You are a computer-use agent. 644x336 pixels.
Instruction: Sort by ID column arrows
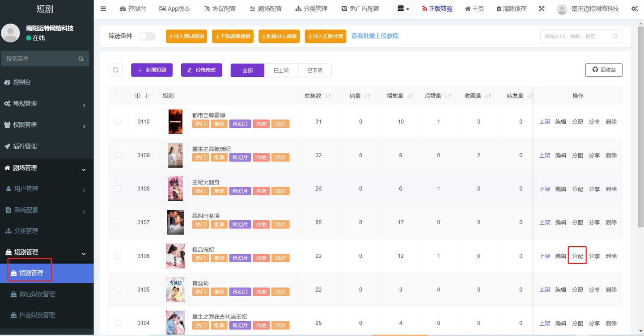pos(148,96)
